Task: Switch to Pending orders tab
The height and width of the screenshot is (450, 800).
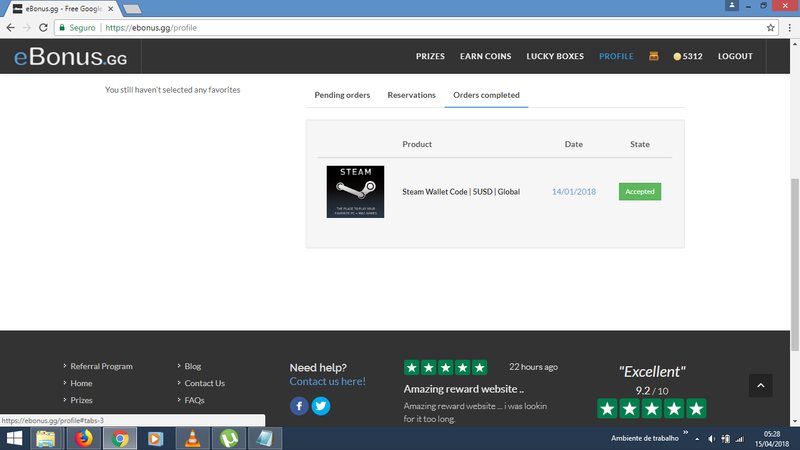Action: 342,95
